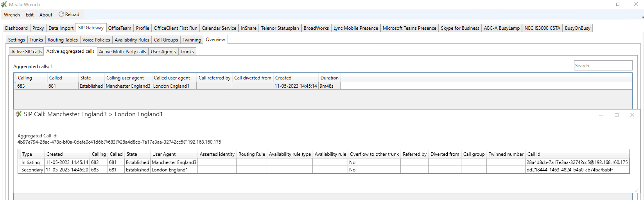Switch to Skype for Business tab

tap(460, 28)
